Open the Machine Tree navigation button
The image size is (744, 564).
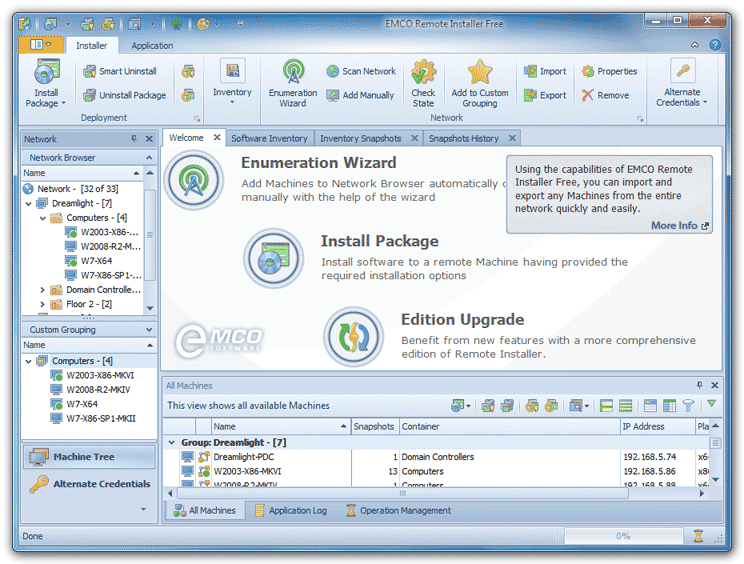(89, 457)
